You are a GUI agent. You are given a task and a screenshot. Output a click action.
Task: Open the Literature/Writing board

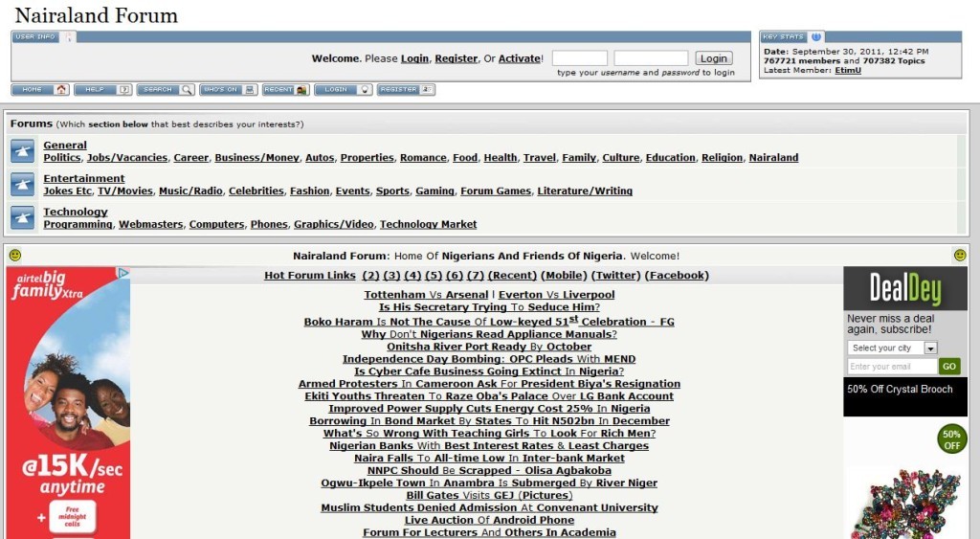585,191
